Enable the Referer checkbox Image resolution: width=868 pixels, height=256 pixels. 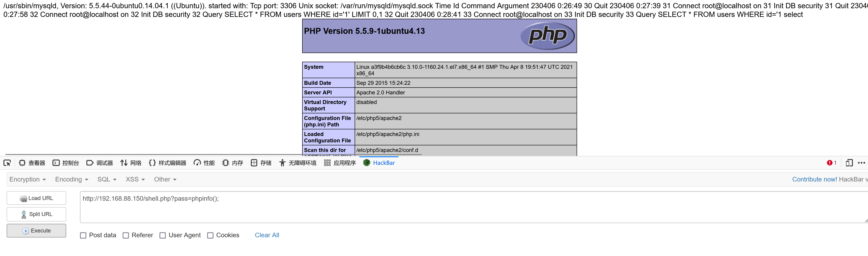coord(126,235)
